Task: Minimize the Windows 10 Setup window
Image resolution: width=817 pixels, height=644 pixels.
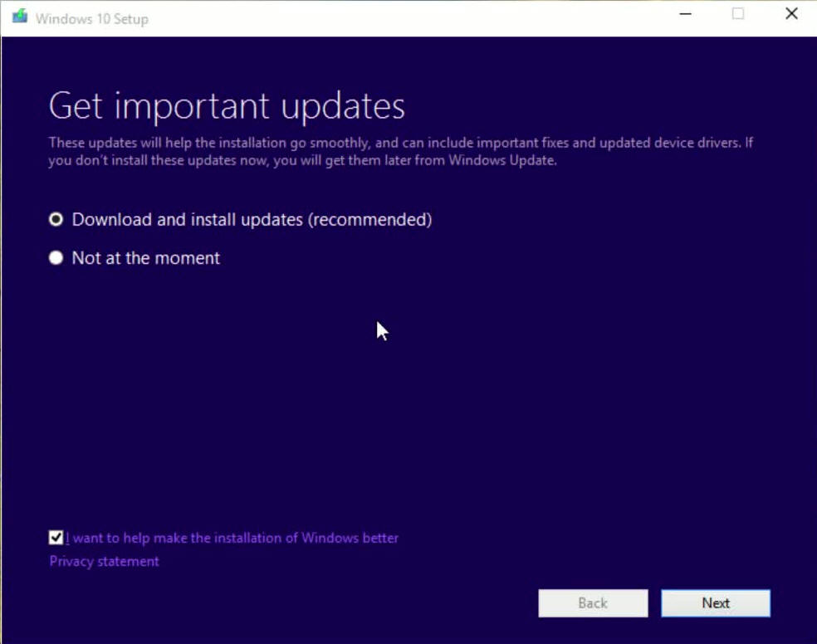Action: click(685, 14)
